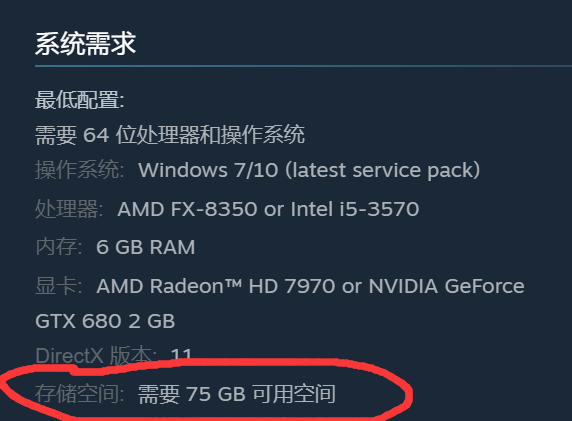Select the 最低配置 label
Image resolution: width=572 pixels, height=421 pixels.
click(80, 100)
